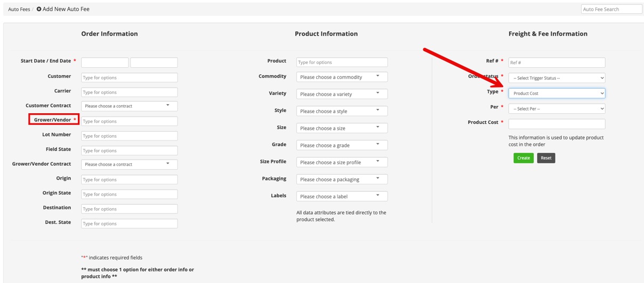Expand the Per selection dropdown

coord(557,109)
